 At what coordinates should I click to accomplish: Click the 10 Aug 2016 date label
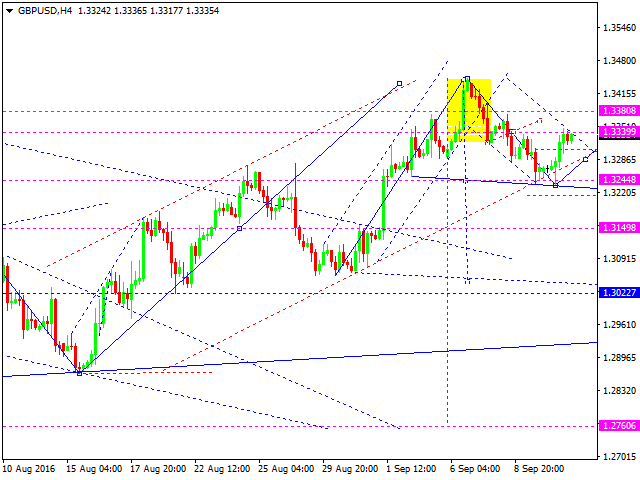click(29, 469)
